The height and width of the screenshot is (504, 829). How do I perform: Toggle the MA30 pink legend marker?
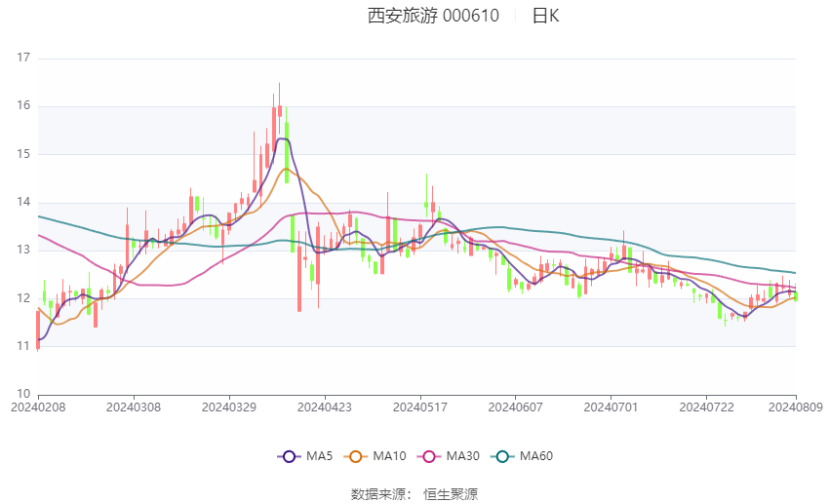[426, 456]
